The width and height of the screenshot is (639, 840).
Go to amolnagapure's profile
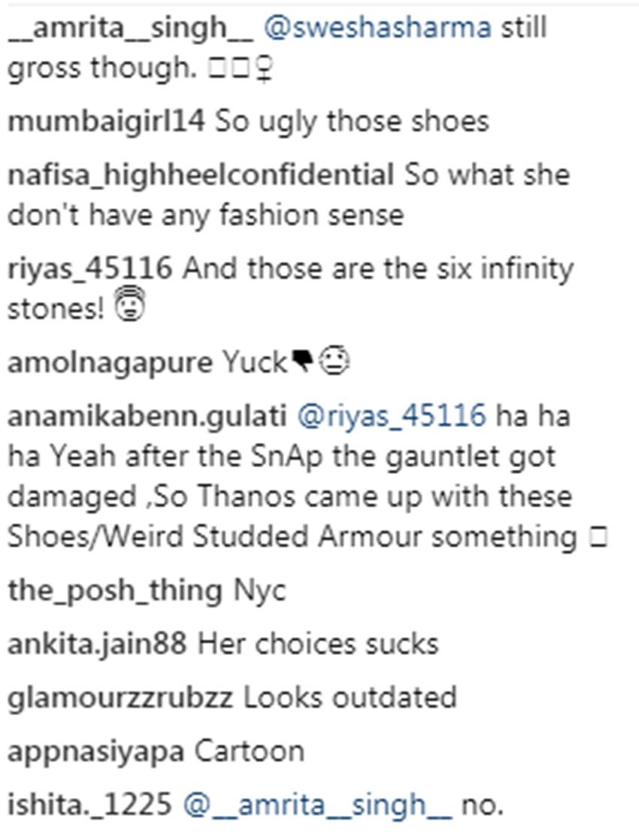[110, 363]
